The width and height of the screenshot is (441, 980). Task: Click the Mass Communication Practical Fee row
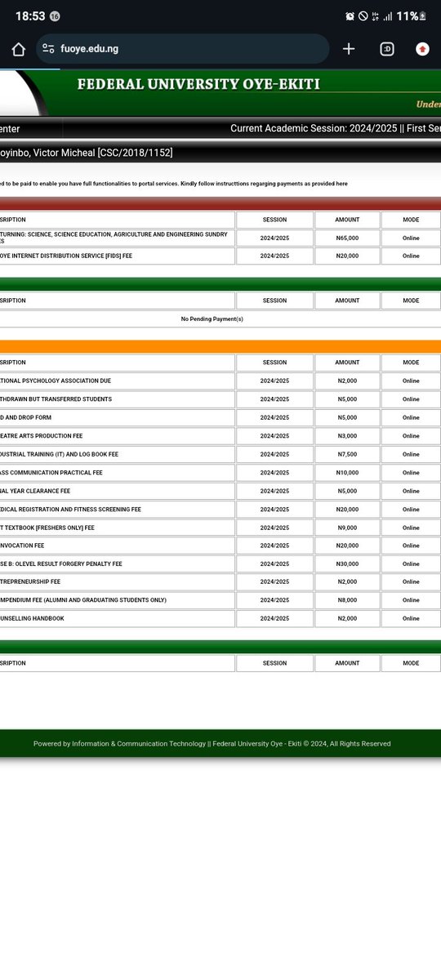[220, 473]
